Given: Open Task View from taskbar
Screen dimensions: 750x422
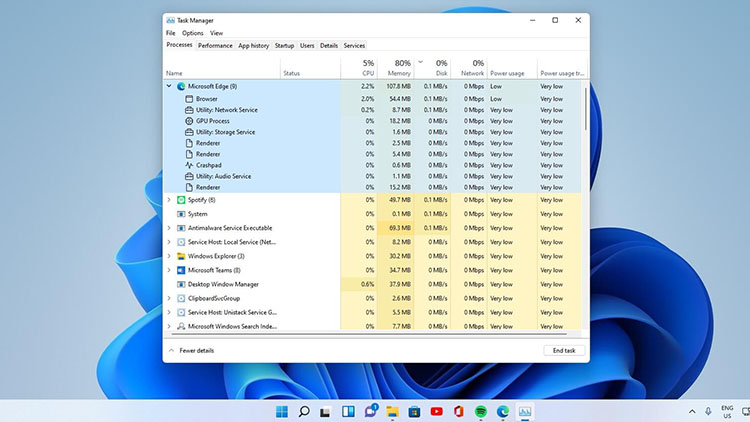Looking at the screenshot, I should 326,411.
